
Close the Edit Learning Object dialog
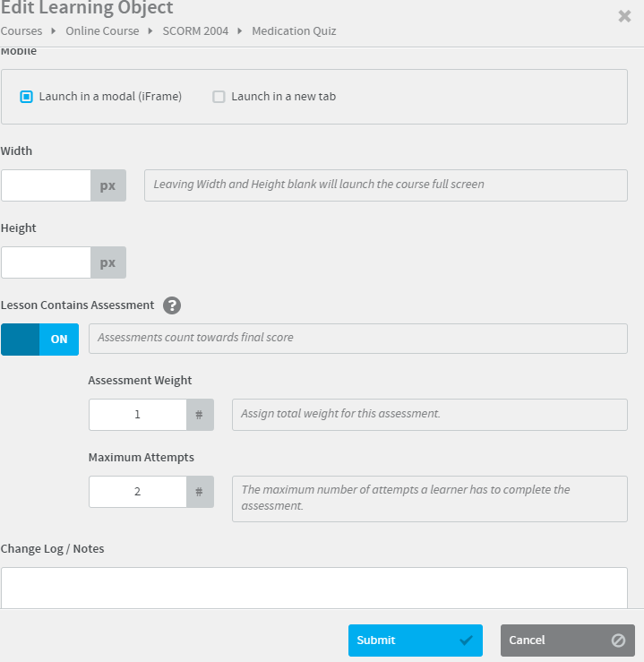coord(624,15)
